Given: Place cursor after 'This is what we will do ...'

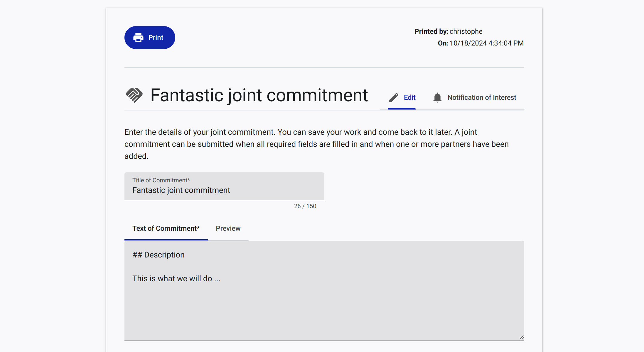Looking at the screenshot, I should point(221,279).
